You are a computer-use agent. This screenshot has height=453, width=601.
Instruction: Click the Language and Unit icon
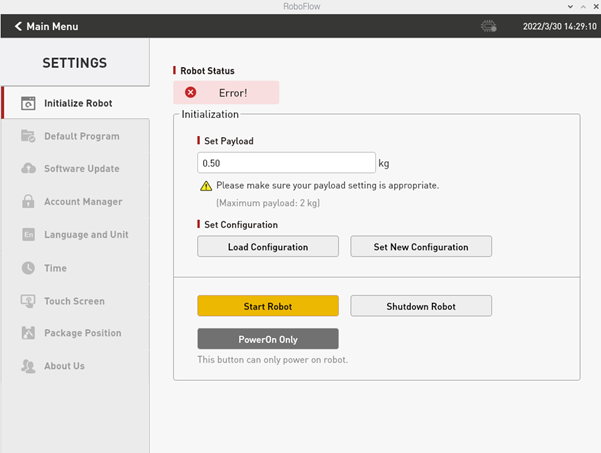click(x=28, y=235)
